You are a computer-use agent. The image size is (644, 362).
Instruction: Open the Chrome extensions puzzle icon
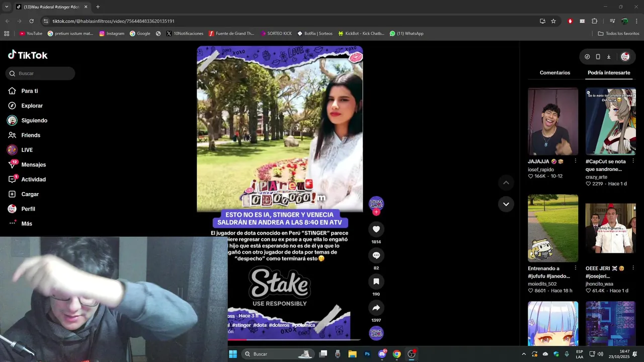tap(594, 21)
